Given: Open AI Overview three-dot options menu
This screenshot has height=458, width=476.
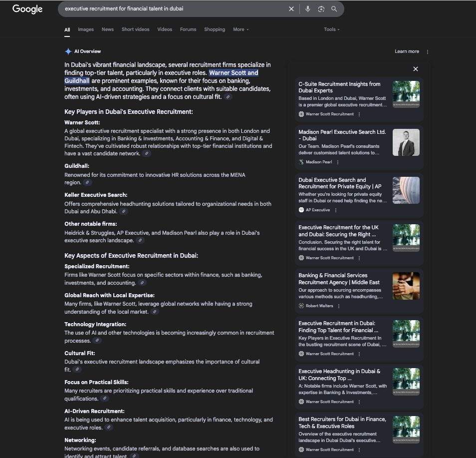Looking at the screenshot, I should click(428, 52).
